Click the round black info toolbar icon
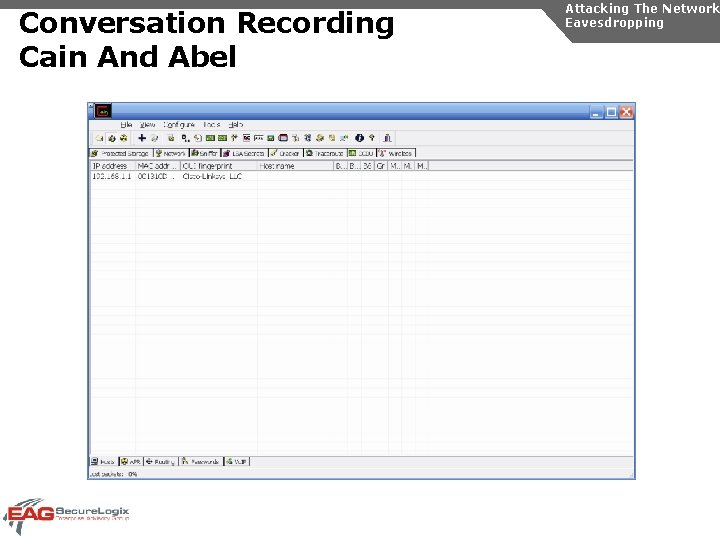 (x=360, y=138)
